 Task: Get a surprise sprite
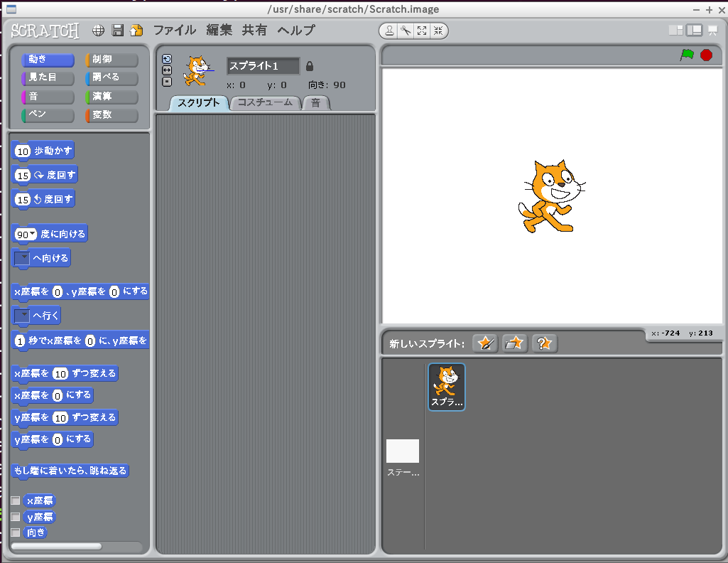coord(544,343)
